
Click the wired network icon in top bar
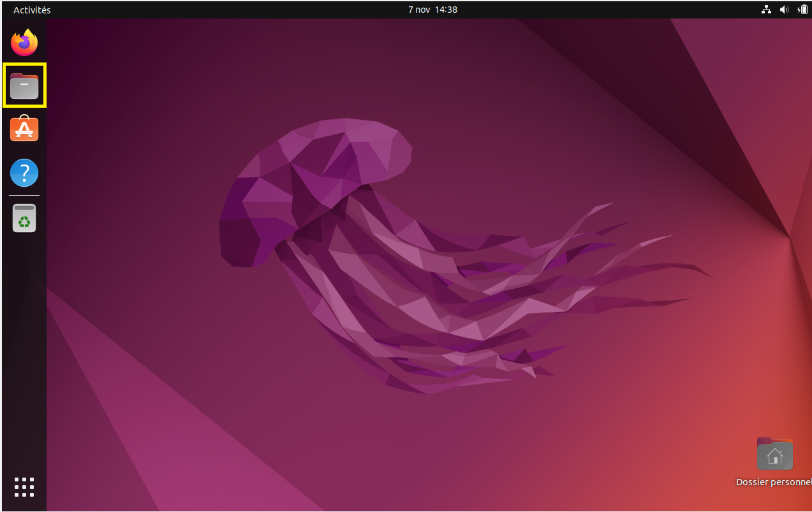tap(766, 10)
